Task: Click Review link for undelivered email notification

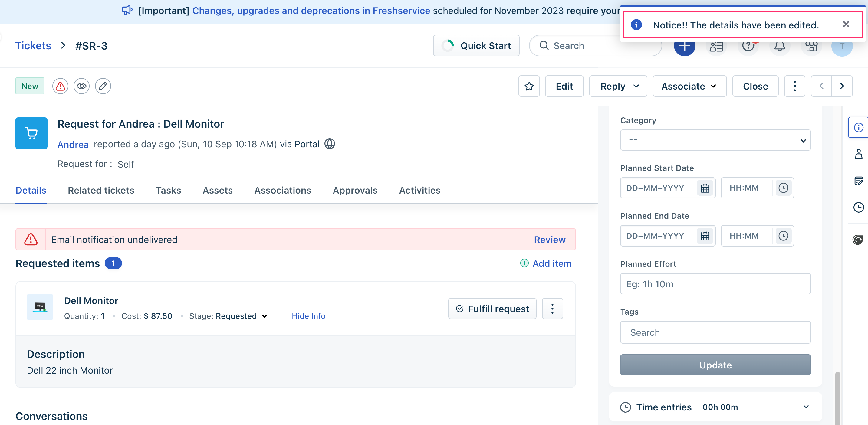Action: (x=550, y=239)
